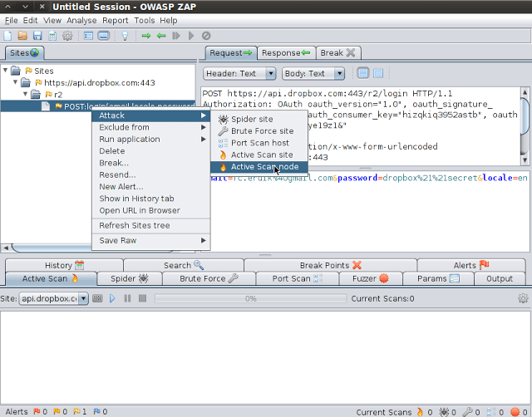Choose Active Scan site menu entry
This screenshot has height=417, width=532.
click(x=259, y=155)
